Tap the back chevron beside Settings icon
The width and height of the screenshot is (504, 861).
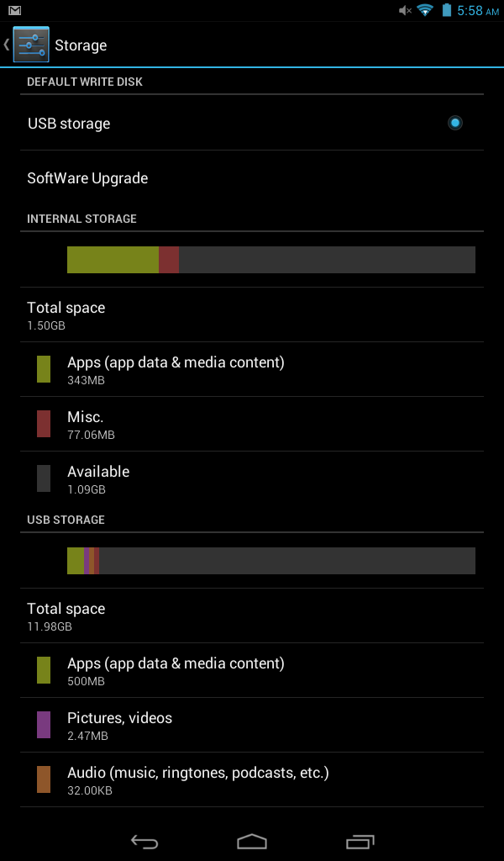point(7,45)
